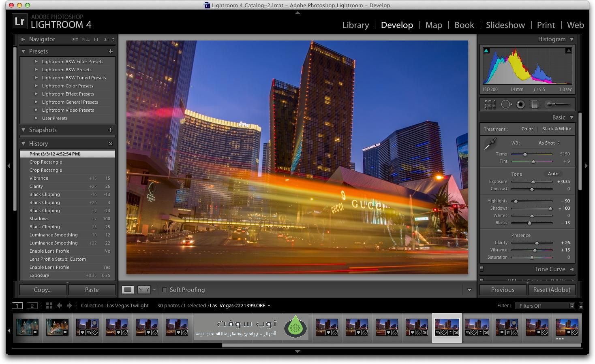The image size is (595, 364).
Task: Select Color treatment
Action: 527,129
